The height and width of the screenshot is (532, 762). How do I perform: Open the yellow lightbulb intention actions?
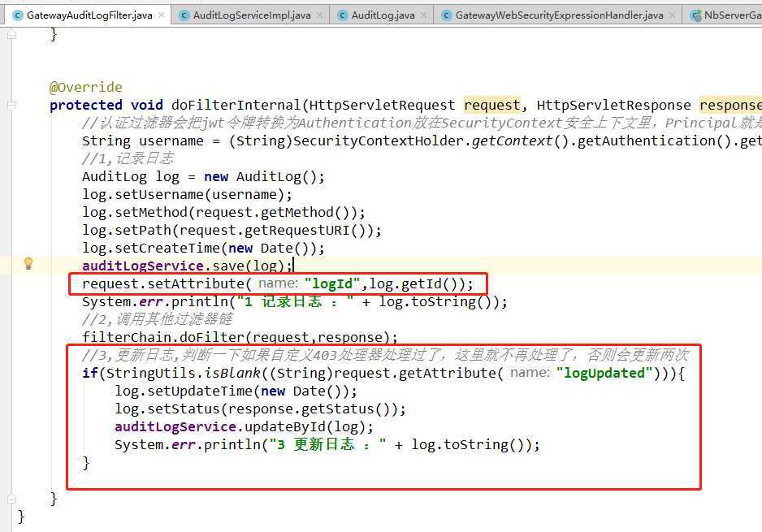coord(28,264)
